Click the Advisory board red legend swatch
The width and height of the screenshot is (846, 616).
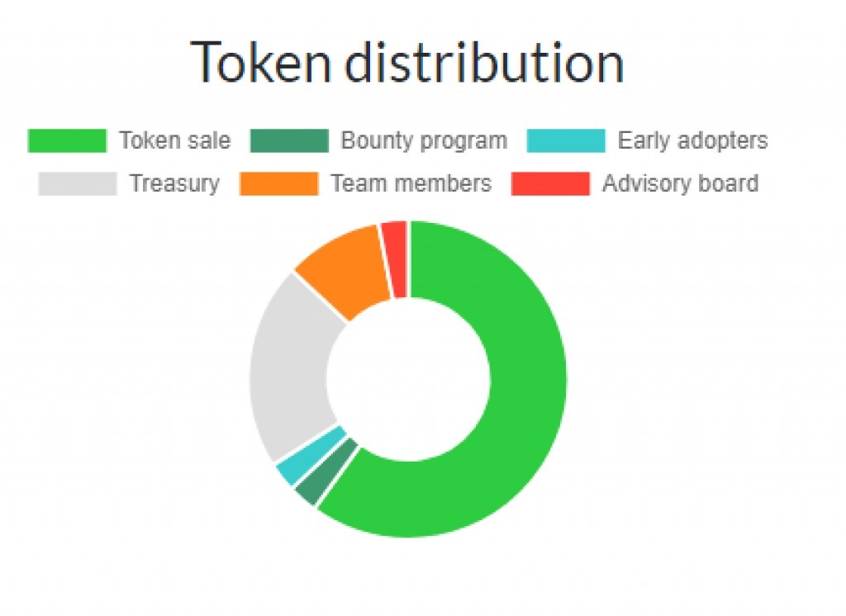click(x=550, y=184)
